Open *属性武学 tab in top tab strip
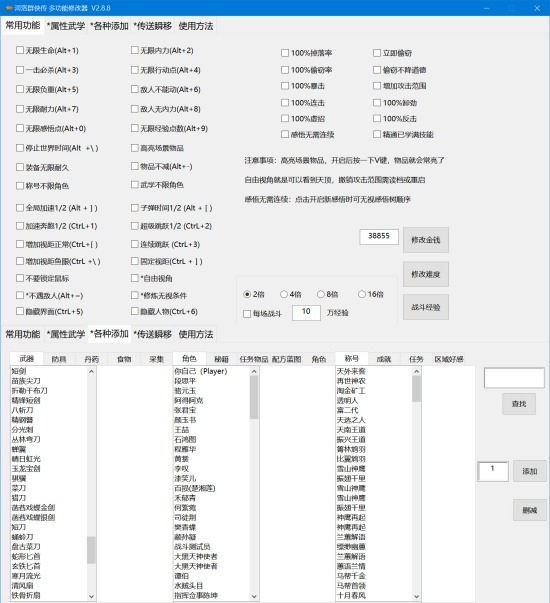Image resolution: width=550 pixels, height=603 pixels. pyautogui.click(x=66, y=26)
